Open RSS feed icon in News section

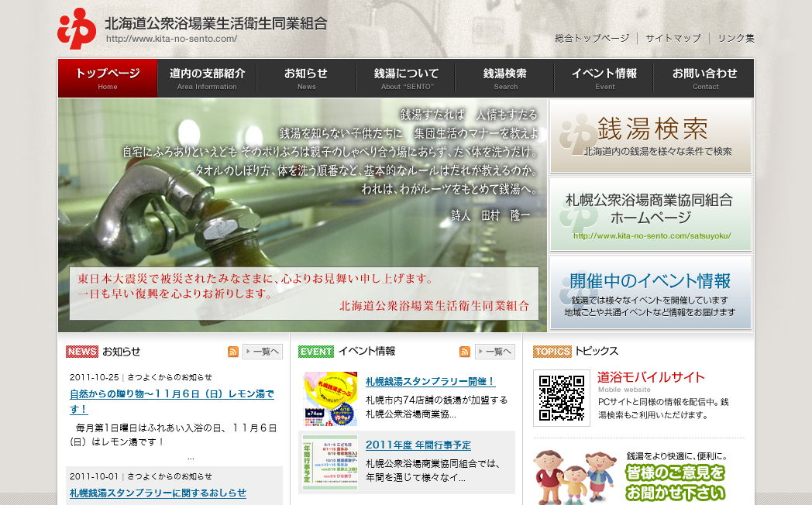[x=233, y=352]
